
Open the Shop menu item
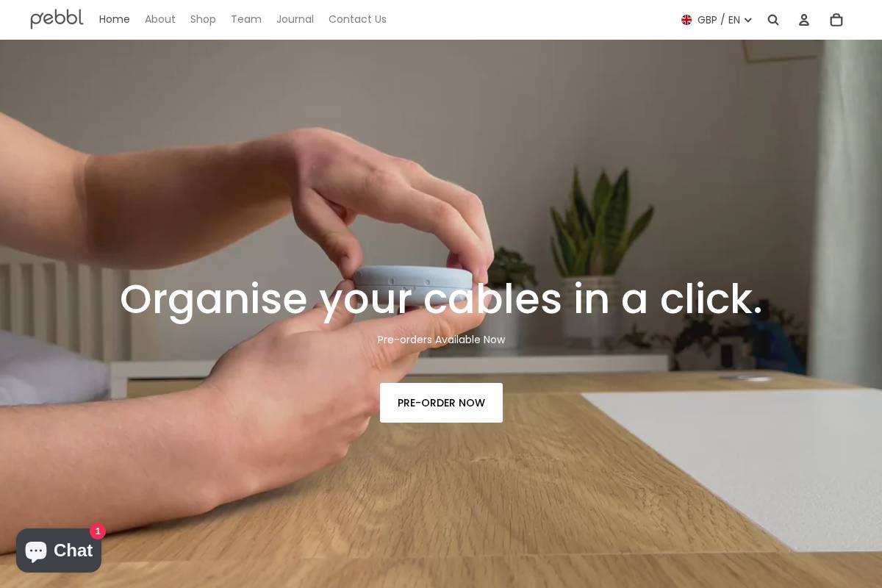coord(203,19)
